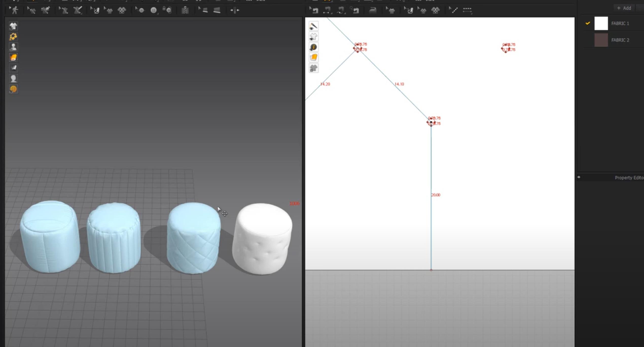Select the Button tool
This screenshot has height=347, width=644.
pyautogui.click(x=154, y=10)
